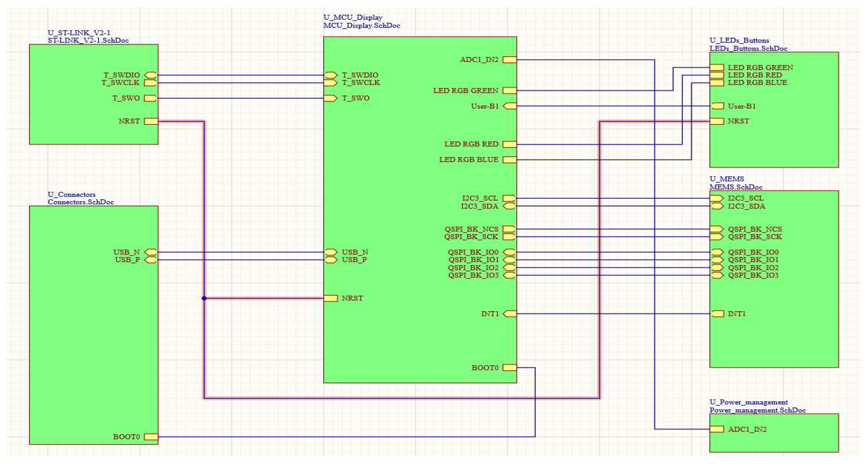Click the NRST net junction dot

[x=204, y=298]
